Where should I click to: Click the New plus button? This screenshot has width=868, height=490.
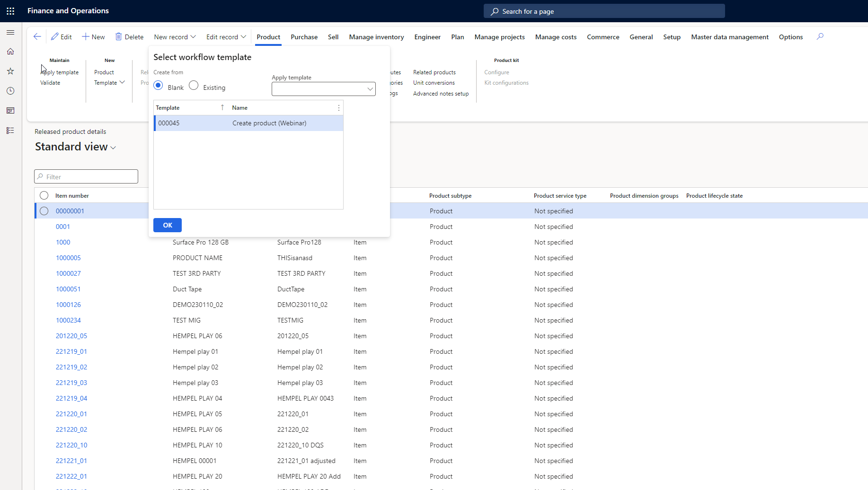[93, 37]
